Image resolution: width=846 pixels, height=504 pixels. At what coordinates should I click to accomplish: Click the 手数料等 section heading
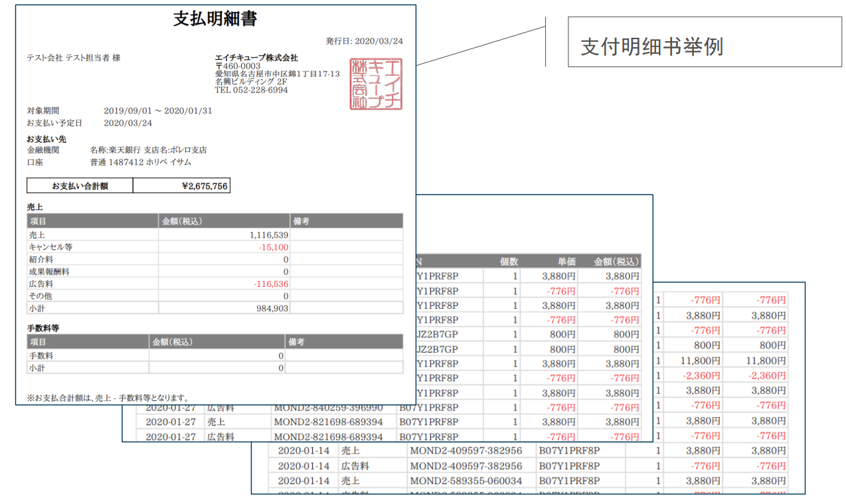pos(44,328)
